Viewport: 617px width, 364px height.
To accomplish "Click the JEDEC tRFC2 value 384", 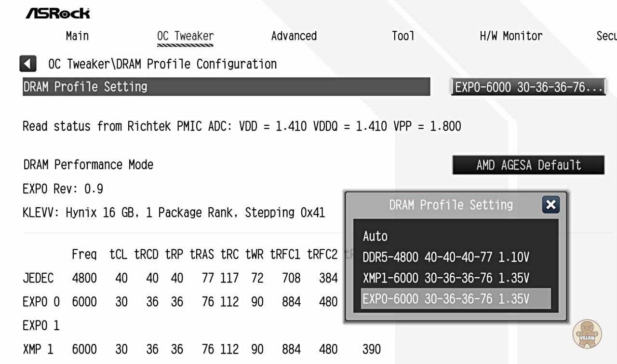I will coord(328,278).
